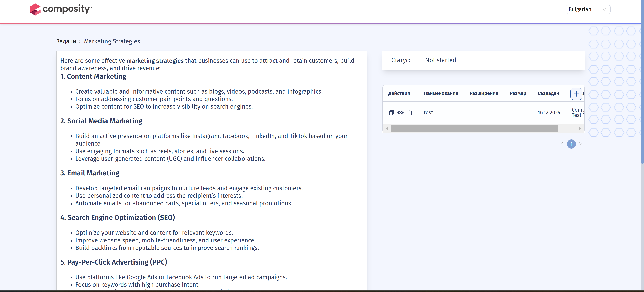Select page 1 in pagination

point(571,144)
